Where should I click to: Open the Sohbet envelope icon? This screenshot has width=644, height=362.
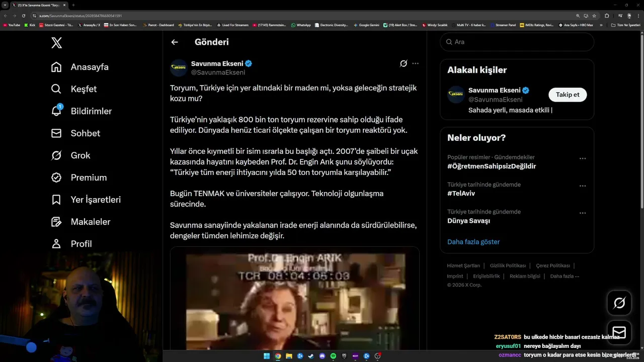[56, 133]
